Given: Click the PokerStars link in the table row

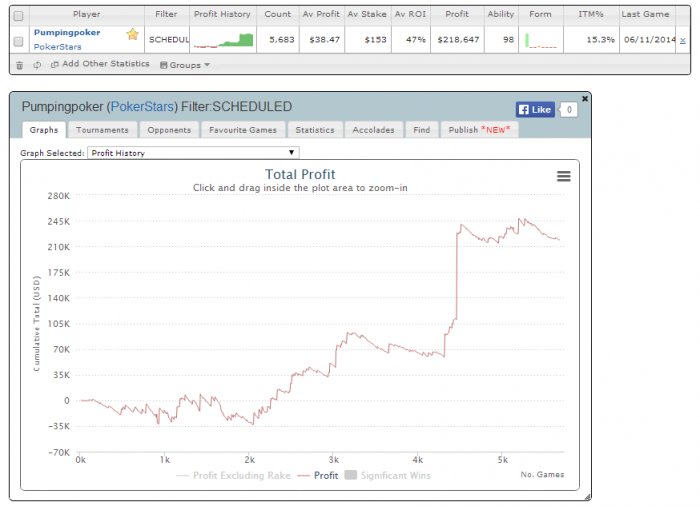Looking at the screenshot, I should click(x=58, y=47).
